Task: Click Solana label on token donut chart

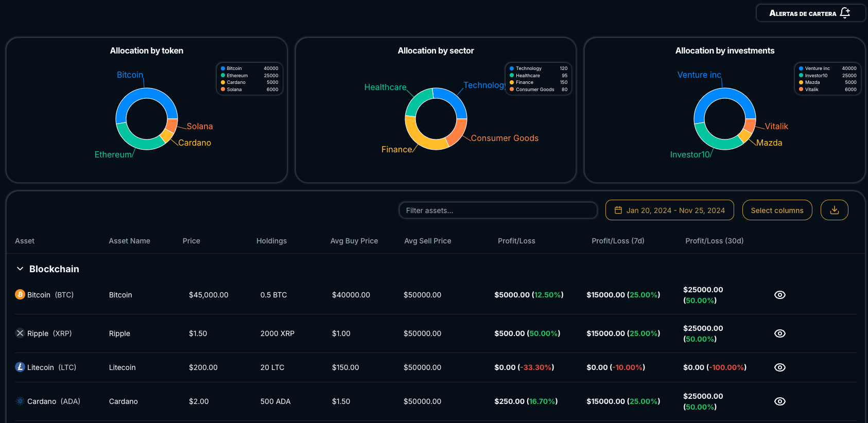Action: click(x=200, y=126)
